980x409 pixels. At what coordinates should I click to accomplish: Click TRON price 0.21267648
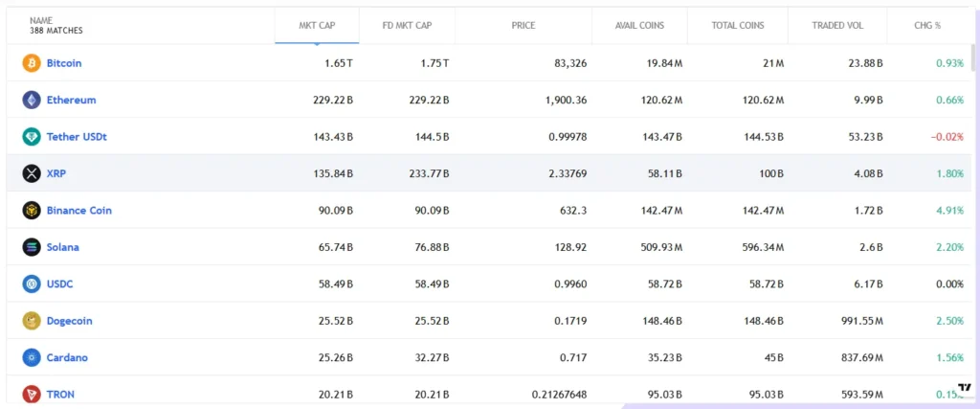pos(559,395)
